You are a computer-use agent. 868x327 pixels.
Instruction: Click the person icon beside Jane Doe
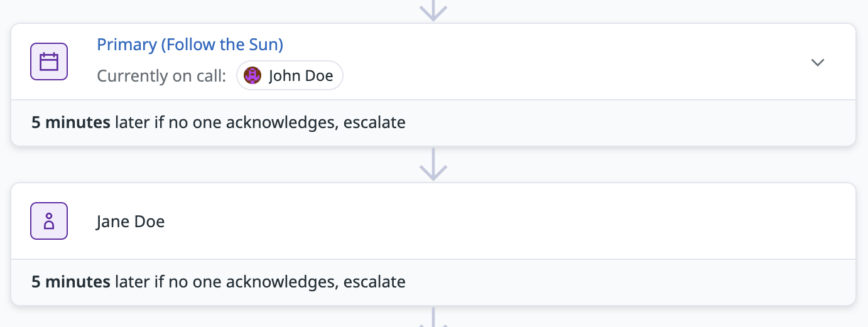click(x=49, y=221)
